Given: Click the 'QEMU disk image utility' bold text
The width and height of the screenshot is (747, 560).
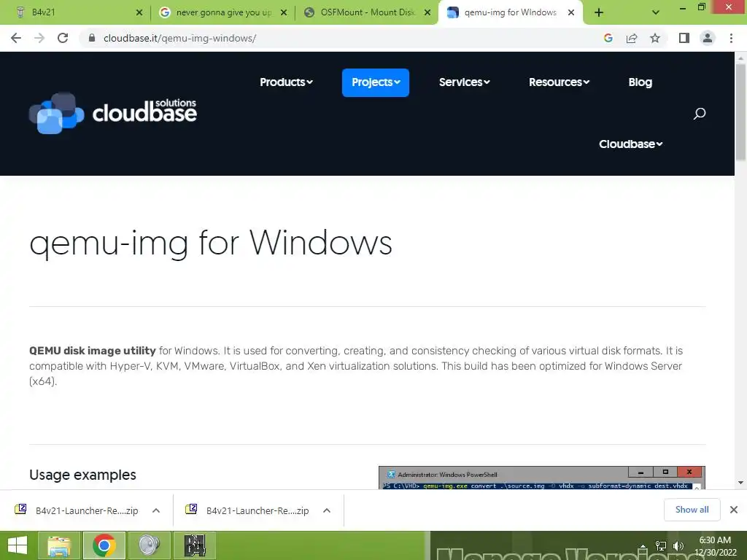Looking at the screenshot, I should (x=93, y=351).
